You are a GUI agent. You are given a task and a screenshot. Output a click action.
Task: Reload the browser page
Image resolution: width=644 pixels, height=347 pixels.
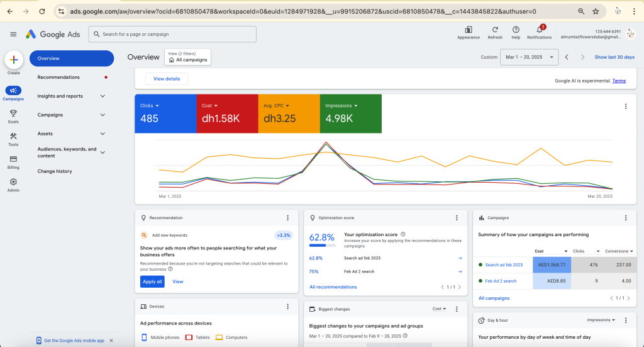(x=42, y=11)
